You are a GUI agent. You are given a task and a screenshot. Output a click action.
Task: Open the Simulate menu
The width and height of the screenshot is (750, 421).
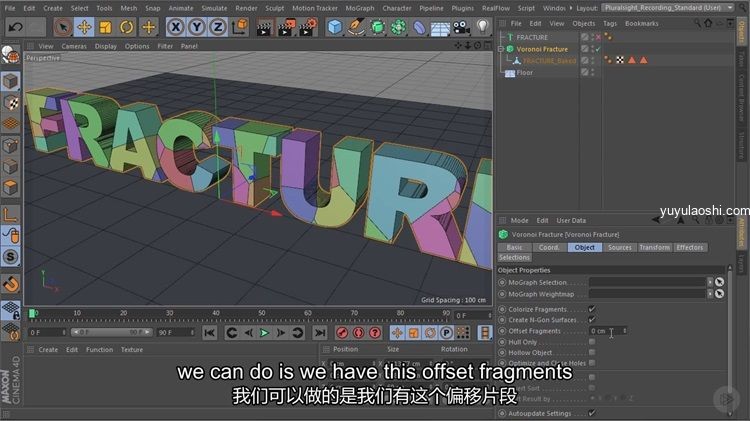tap(214, 8)
